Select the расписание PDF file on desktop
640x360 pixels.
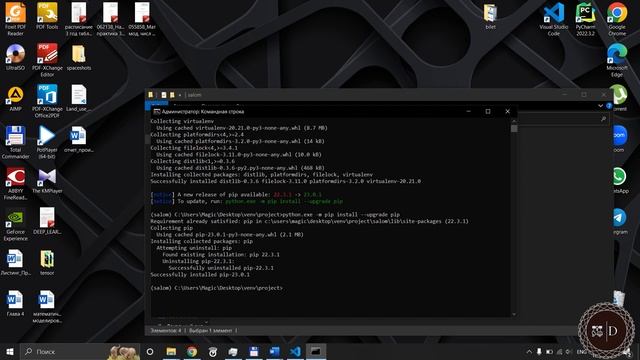(79, 19)
